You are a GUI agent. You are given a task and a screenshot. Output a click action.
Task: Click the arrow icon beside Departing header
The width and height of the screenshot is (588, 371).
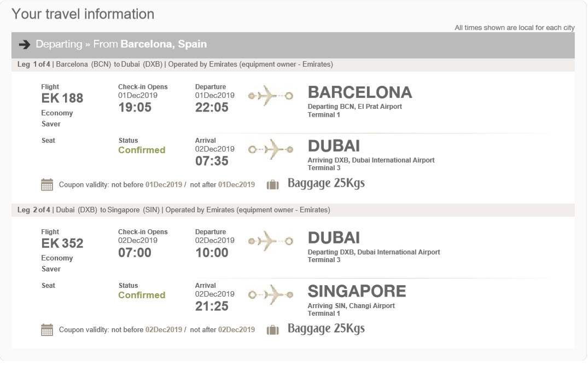[24, 44]
